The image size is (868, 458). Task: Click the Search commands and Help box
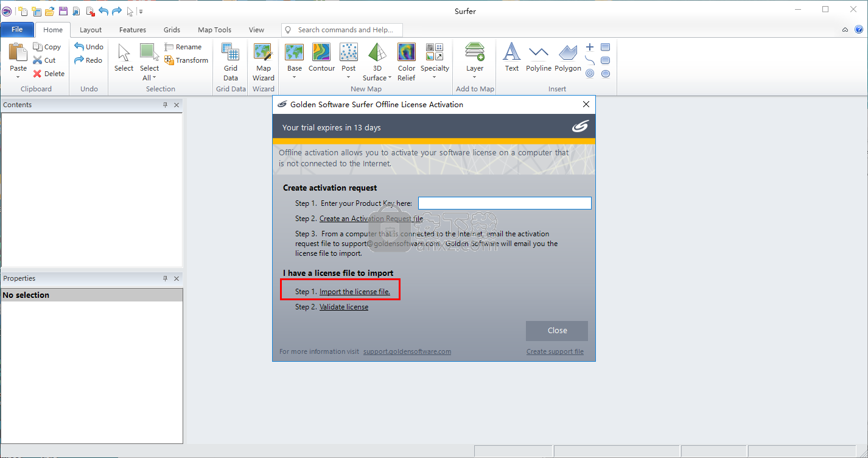point(342,30)
